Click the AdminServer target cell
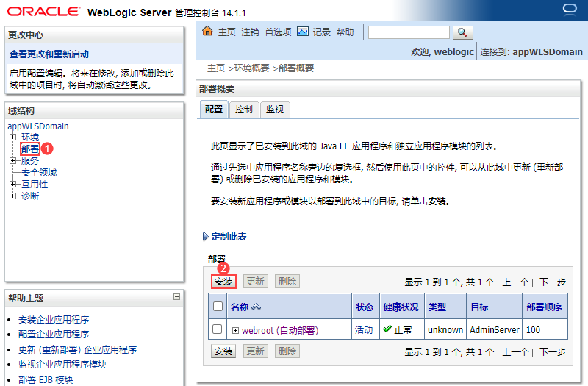 (x=494, y=329)
